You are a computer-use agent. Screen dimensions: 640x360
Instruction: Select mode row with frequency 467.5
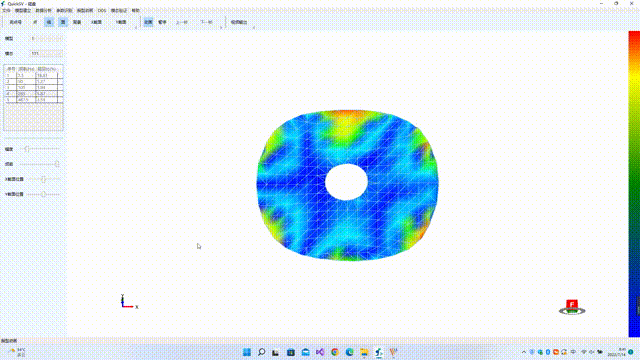[33, 100]
